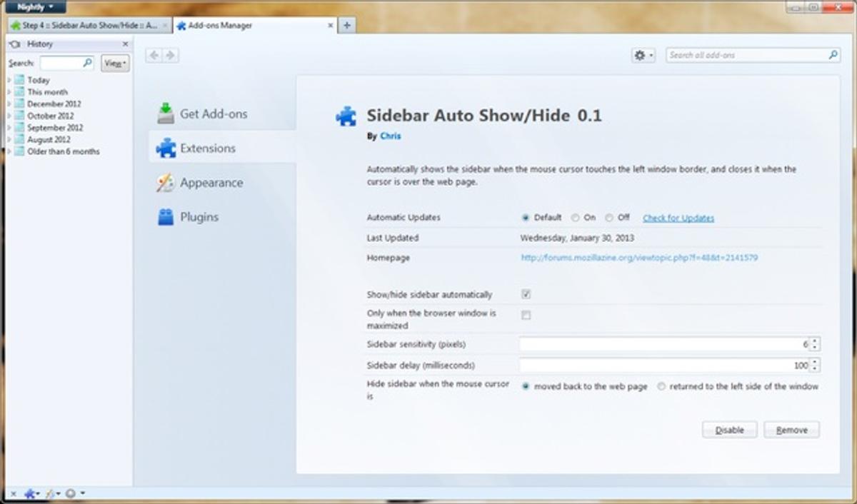The width and height of the screenshot is (857, 504).
Task: Expand Older than 6 months group
Action: click(x=9, y=151)
